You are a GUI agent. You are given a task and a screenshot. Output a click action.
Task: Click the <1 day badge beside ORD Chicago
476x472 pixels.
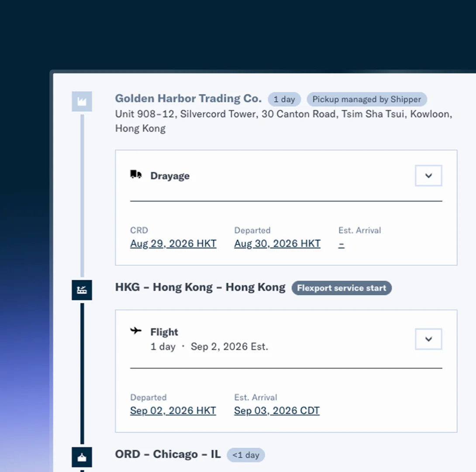point(246,455)
